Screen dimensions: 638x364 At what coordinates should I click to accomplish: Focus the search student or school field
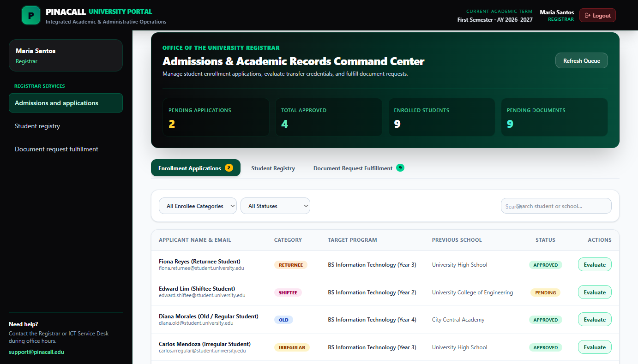click(x=556, y=206)
